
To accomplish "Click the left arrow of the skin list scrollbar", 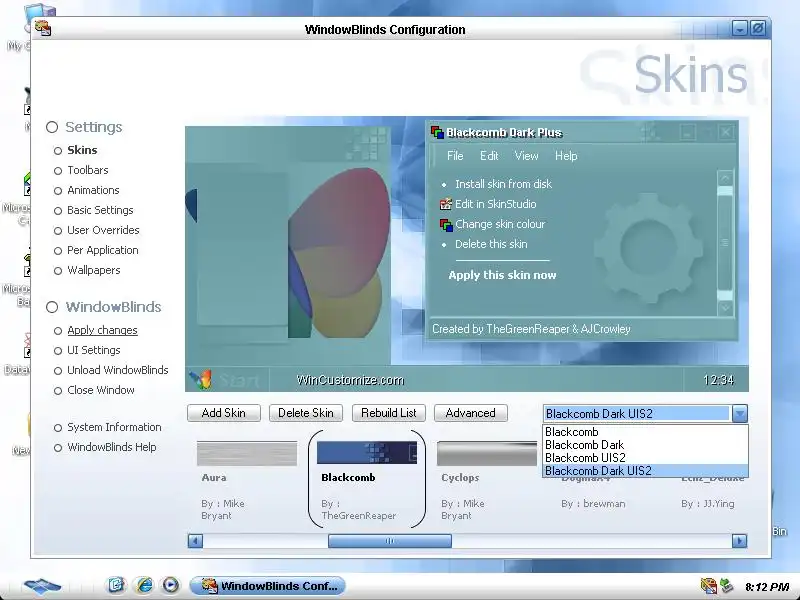I will pos(195,541).
